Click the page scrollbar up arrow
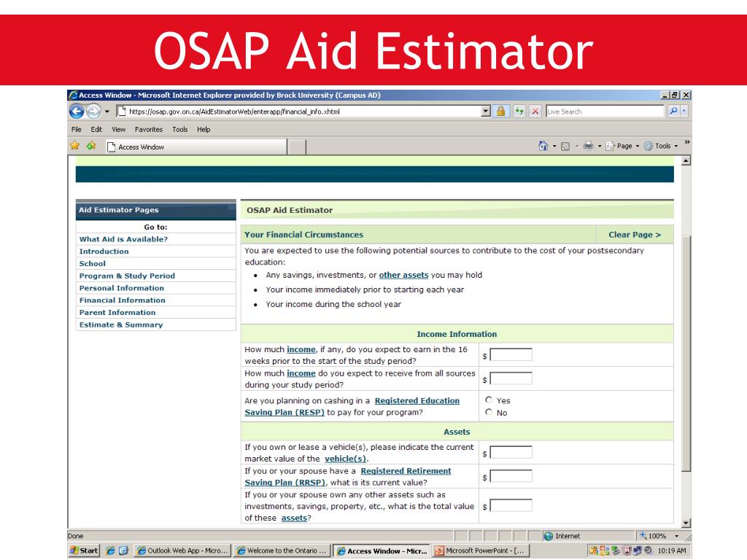This screenshot has height=560, width=747. (686, 161)
